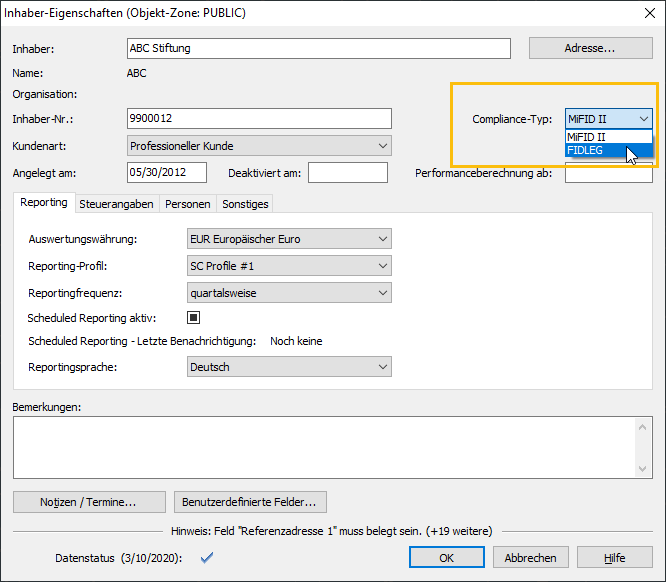The height and width of the screenshot is (582, 666).
Task: Expand the Reportingfrequenz dropdown
Action: coord(289,293)
